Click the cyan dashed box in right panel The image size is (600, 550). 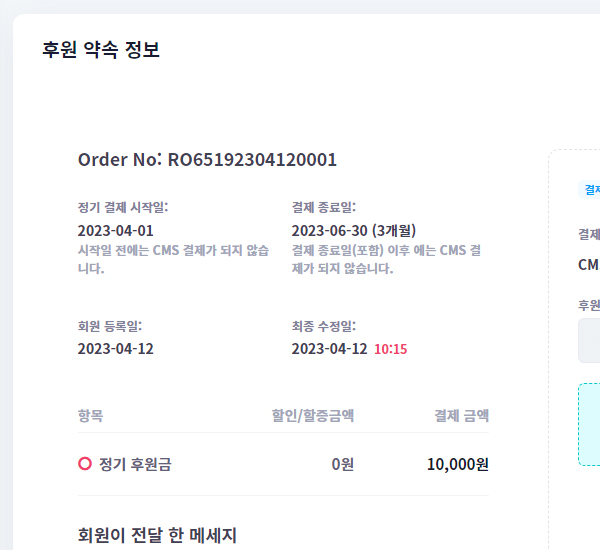coord(589,424)
